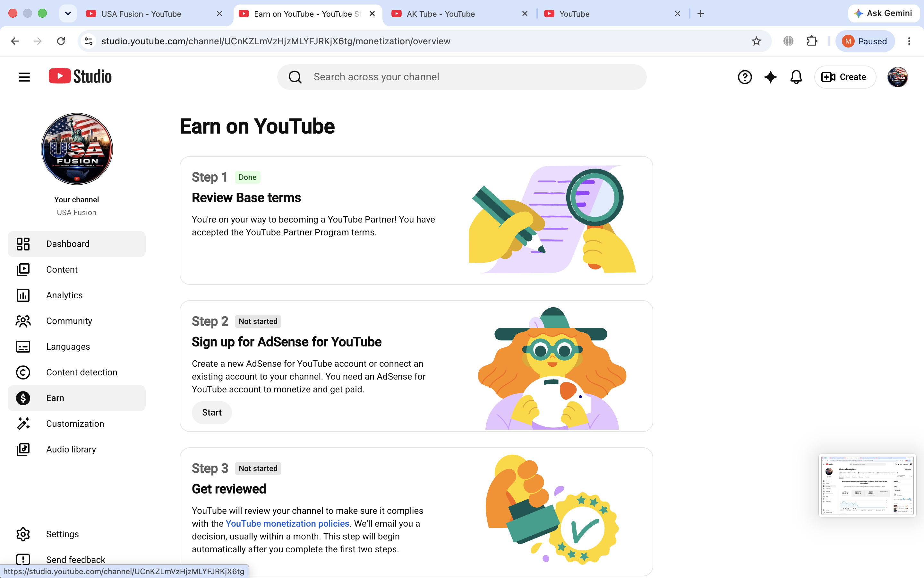Click the Ask Gemini button
This screenshot has width=924, height=578.
(884, 13)
